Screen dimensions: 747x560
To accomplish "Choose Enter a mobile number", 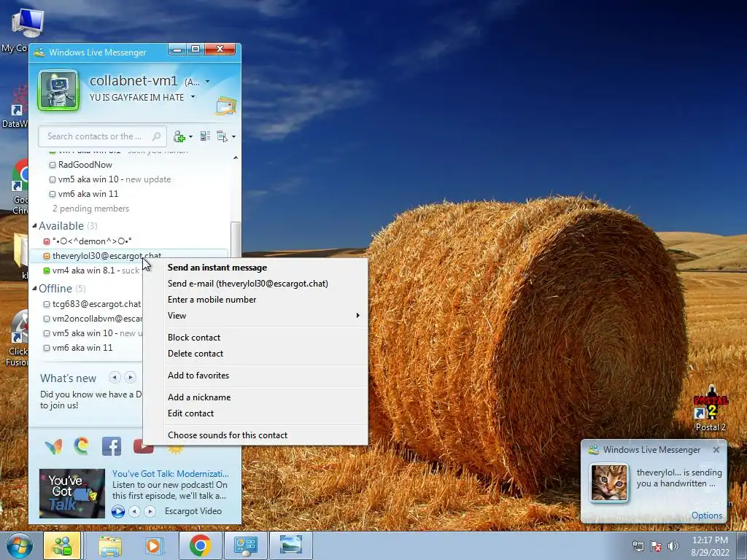I will pyautogui.click(x=212, y=300).
